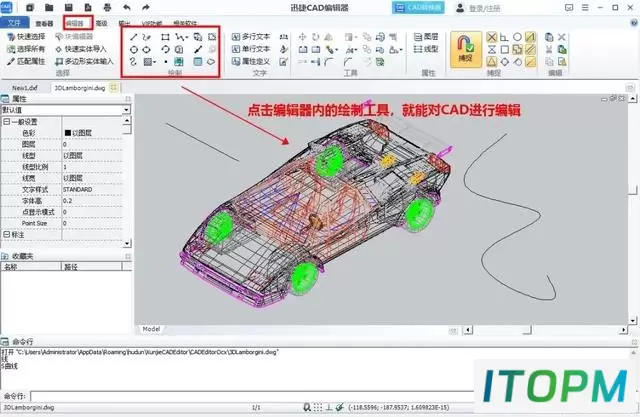
Task: Click the 单行文本 button
Action: [x=251, y=49]
